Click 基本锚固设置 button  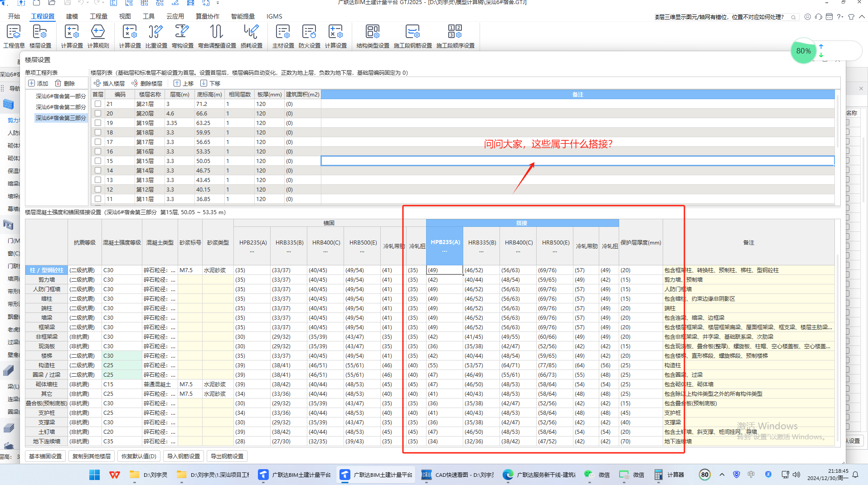(x=45, y=456)
